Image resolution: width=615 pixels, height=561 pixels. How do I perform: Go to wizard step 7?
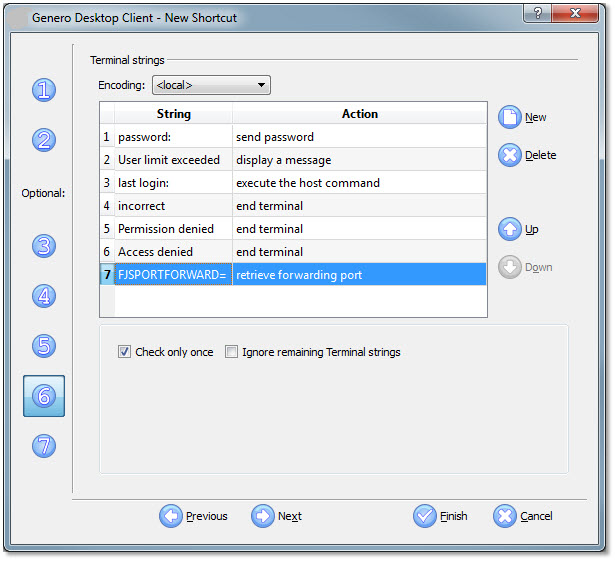[x=44, y=446]
